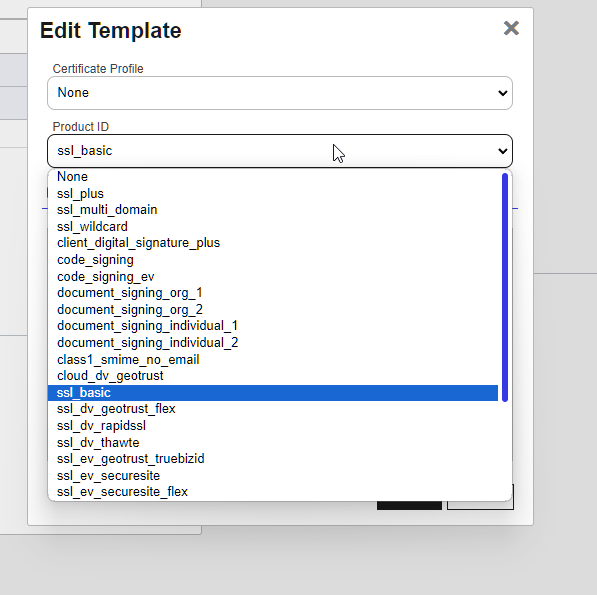Click the Product ID combo box

pyautogui.click(x=280, y=151)
